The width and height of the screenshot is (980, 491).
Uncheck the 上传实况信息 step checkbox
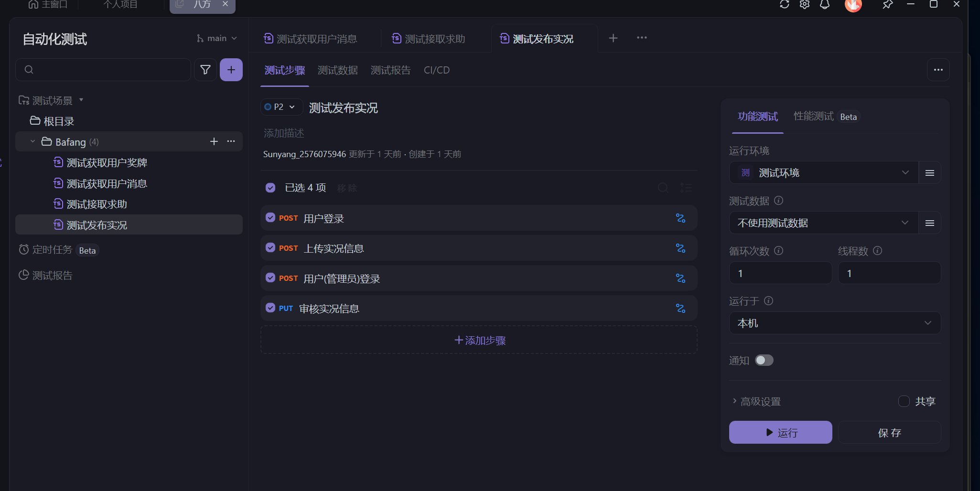coord(270,248)
